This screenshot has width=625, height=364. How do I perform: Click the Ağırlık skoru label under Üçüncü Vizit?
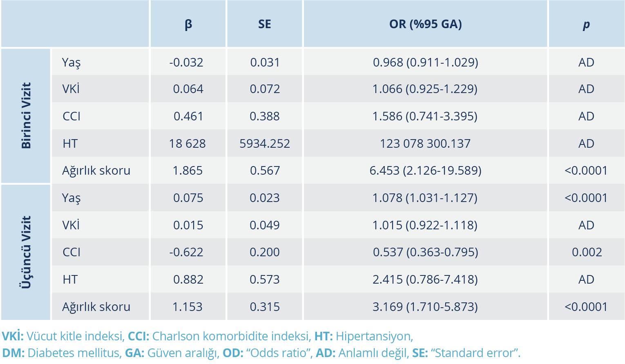[96, 306]
